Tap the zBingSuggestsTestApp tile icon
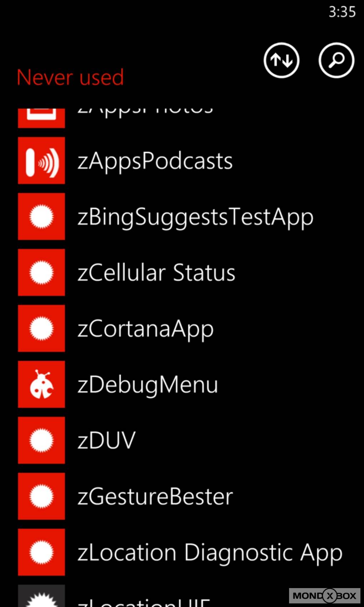Screen dimensions: 364x607 click(41, 216)
